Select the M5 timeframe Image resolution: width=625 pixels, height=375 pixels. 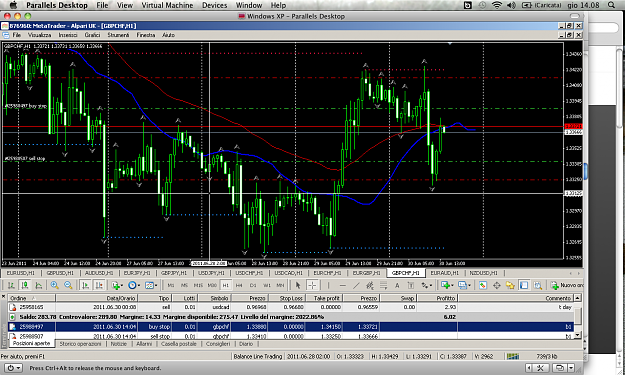184,285
